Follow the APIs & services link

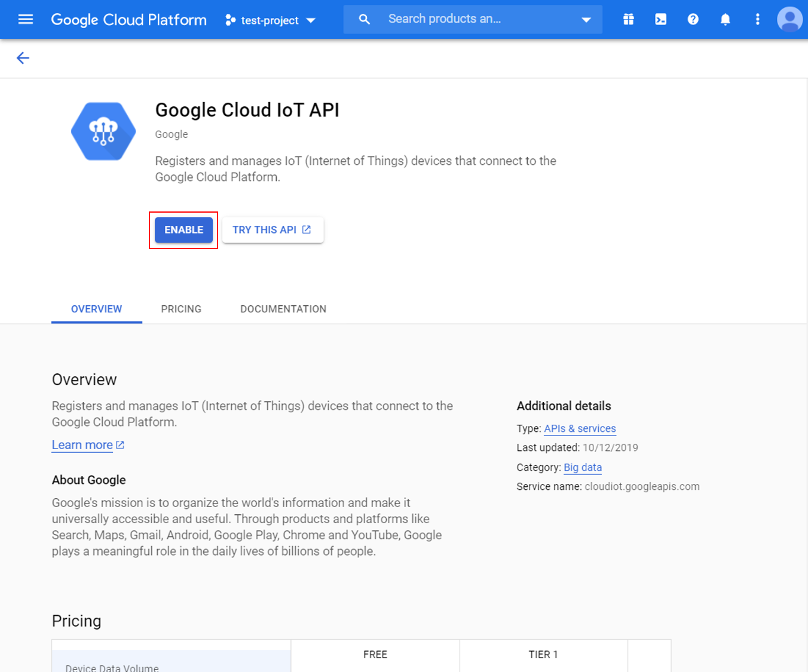click(580, 428)
